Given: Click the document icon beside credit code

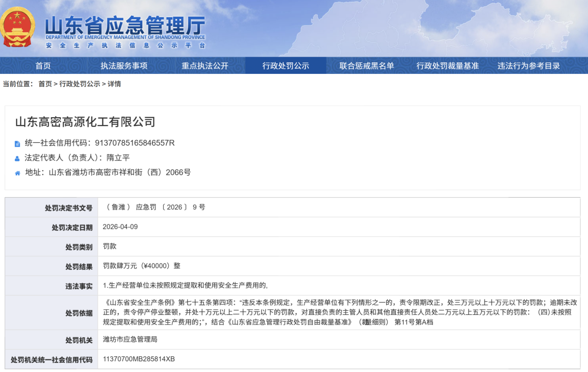Looking at the screenshot, I should [x=18, y=144].
